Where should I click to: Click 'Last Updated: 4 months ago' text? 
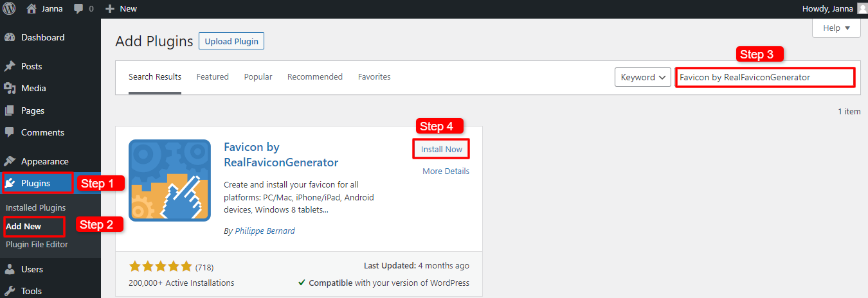(417, 266)
